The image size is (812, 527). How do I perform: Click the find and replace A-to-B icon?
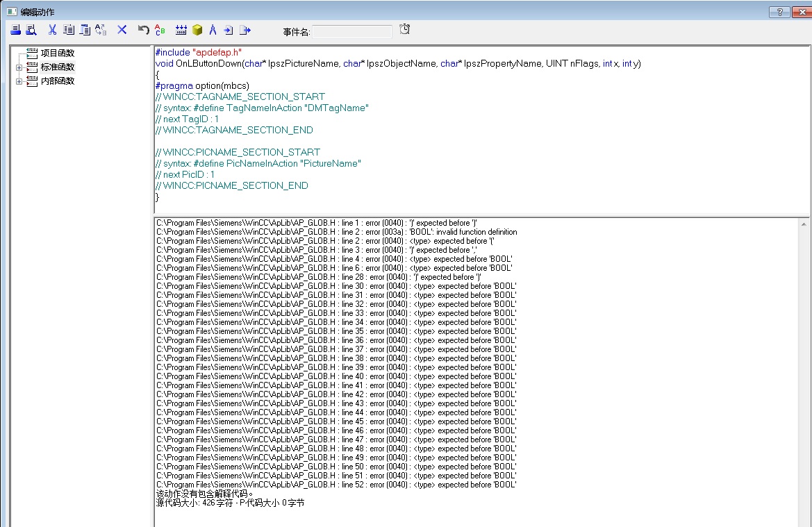click(x=101, y=30)
